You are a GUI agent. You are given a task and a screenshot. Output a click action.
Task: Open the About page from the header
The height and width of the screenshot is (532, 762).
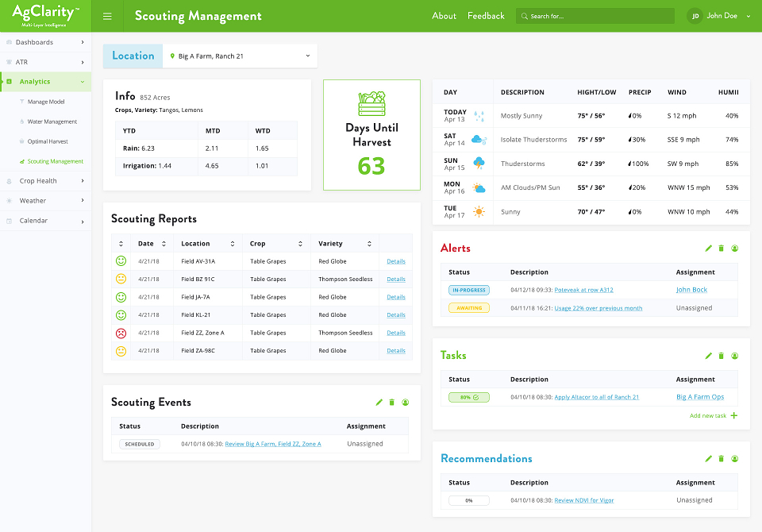click(444, 16)
